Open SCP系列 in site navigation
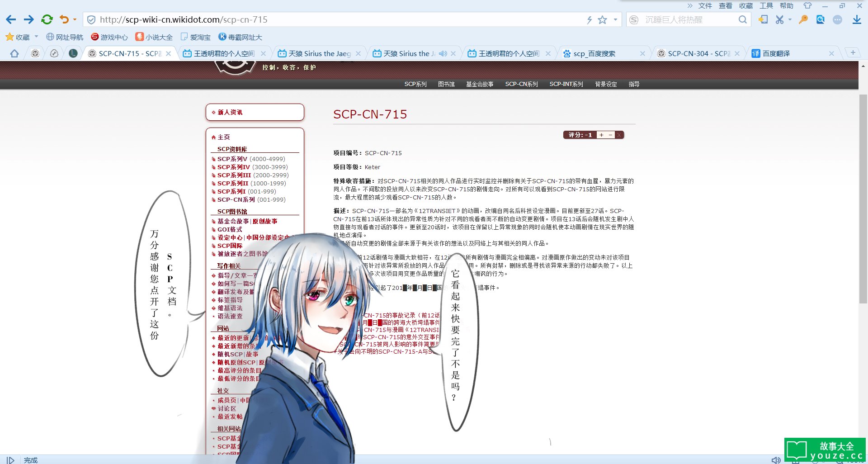The image size is (868, 464). (x=415, y=84)
